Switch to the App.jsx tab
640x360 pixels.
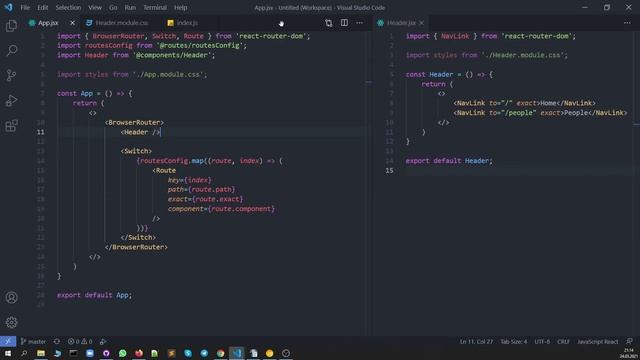click(48, 23)
